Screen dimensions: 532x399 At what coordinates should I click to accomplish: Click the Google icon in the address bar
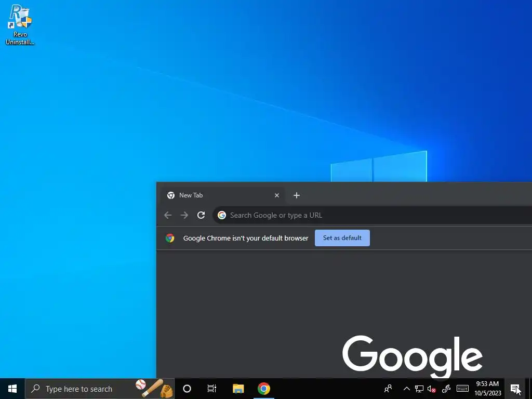pos(222,215)
